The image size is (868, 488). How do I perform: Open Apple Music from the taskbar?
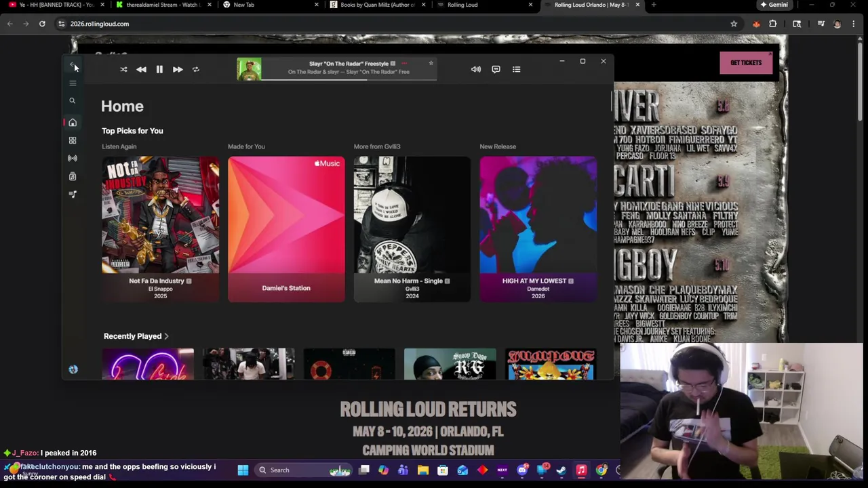point(581,470)
